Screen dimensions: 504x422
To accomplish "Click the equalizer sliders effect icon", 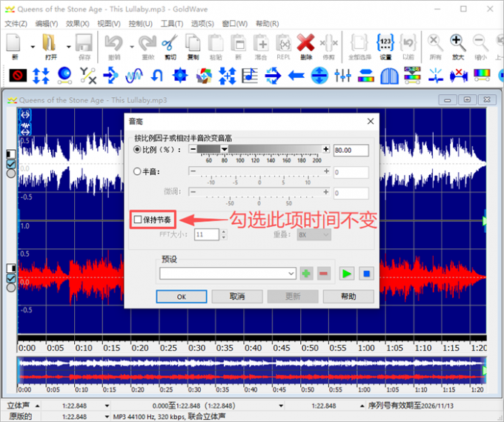I will pyautogui.click(x=342, y=76).
